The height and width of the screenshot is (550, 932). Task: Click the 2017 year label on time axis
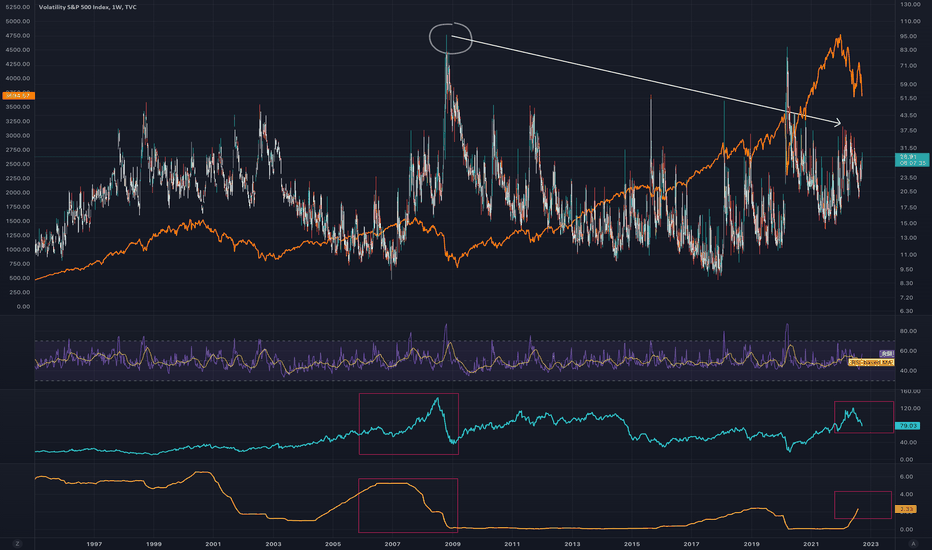pyautogui.click(x=691, y=543)
